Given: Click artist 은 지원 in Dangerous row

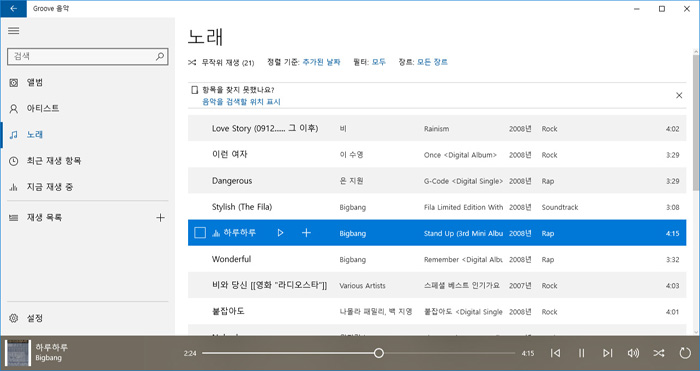Looking at the screenshot, I should 351,181.
